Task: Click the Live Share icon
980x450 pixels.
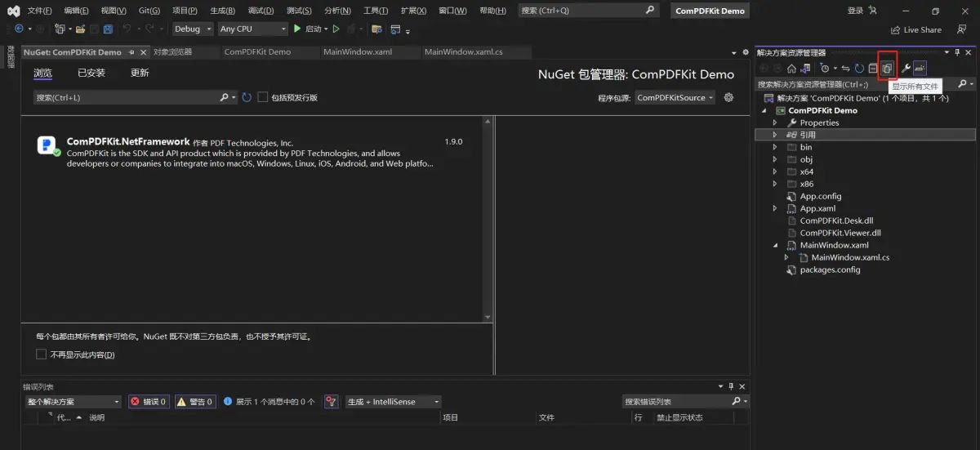Action: (895, 29)
